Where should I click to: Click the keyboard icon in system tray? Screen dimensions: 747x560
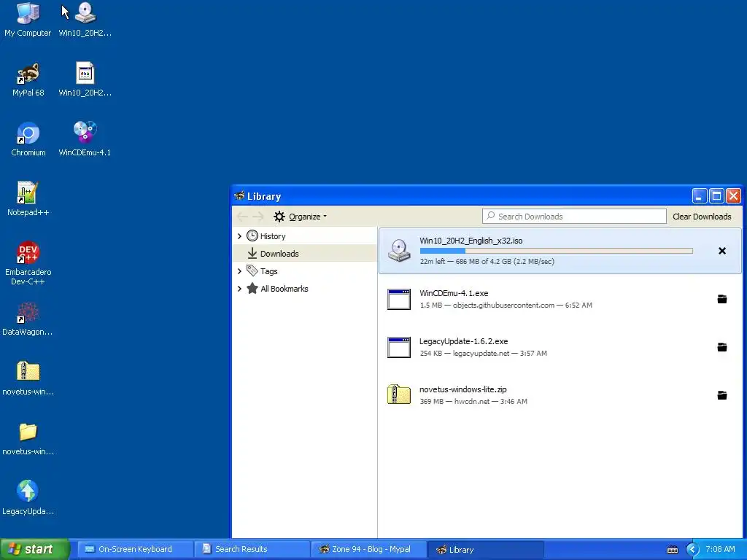(x=672, y=550)
